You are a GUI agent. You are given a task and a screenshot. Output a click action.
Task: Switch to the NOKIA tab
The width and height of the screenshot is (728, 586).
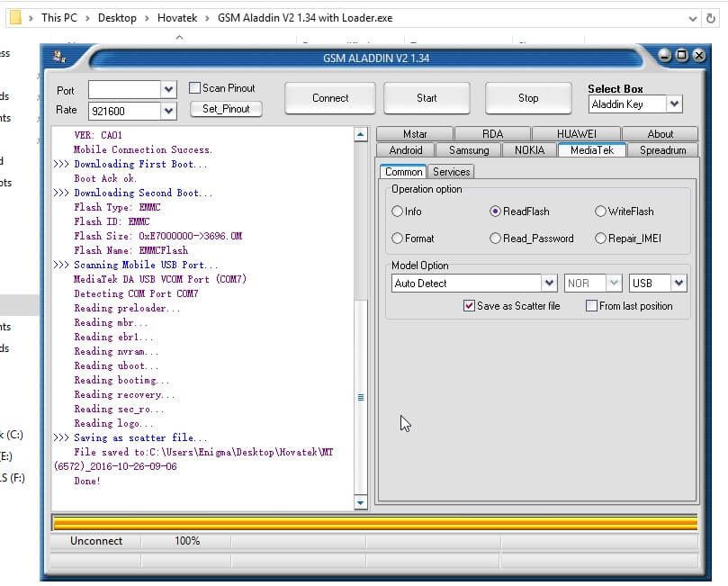(529, 150)
